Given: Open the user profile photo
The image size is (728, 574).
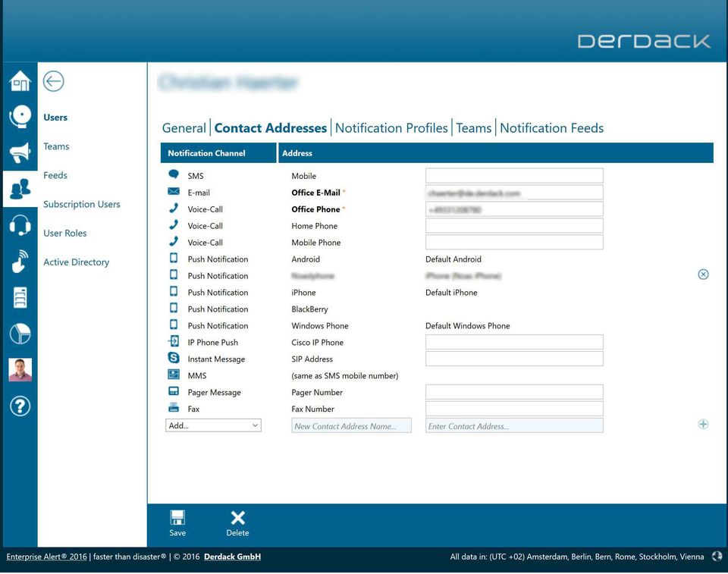Looking at the screenshot, I should [20, 370].
